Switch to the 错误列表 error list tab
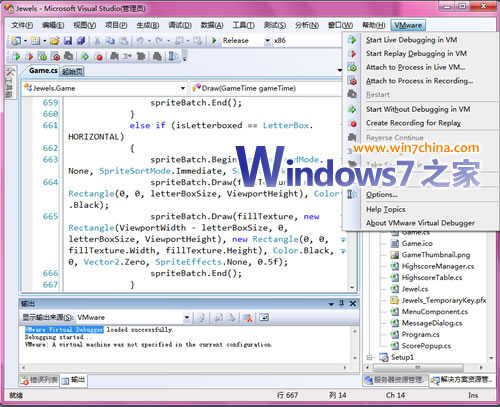This screenshot has width=500, height=407. 39,380
